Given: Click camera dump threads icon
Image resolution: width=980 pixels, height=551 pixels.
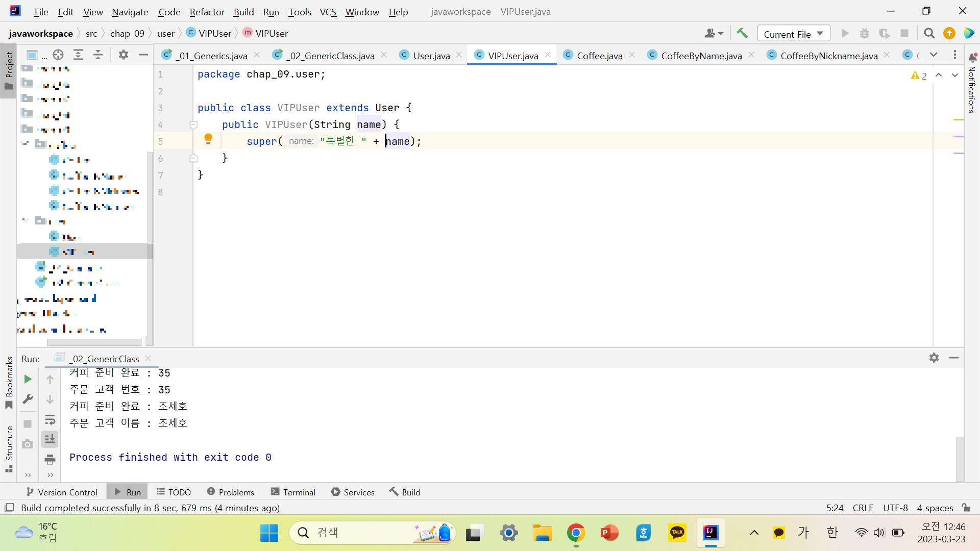Looking at the screenshot, I should pyautogui.click(x=28, y=444).
